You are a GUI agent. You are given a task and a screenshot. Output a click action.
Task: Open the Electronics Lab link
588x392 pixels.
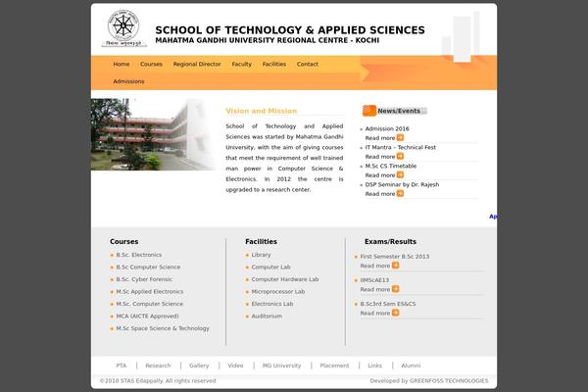(272, 304)
